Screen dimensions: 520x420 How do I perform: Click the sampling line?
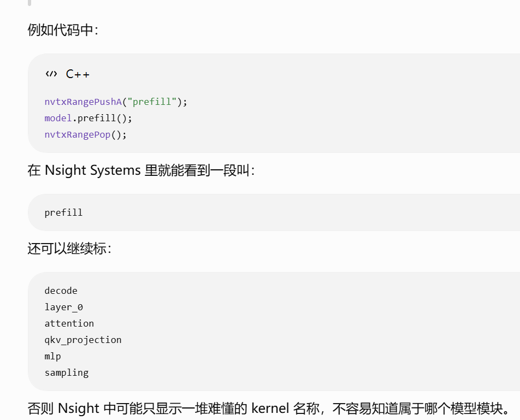(x=66, y=373)
